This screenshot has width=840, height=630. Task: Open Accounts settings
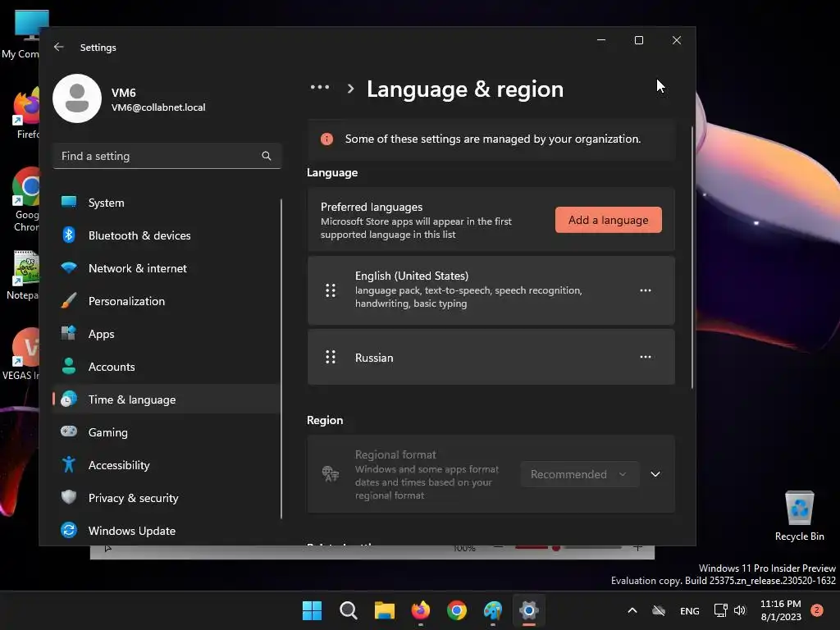tap(166, 367)
